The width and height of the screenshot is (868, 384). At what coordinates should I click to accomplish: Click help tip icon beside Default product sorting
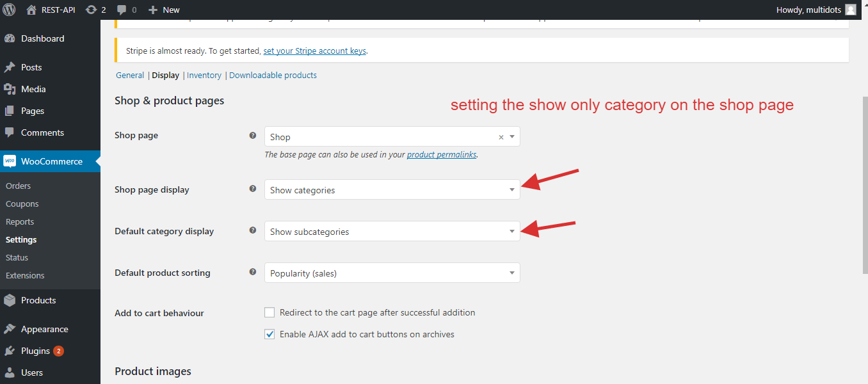(252, 272)
